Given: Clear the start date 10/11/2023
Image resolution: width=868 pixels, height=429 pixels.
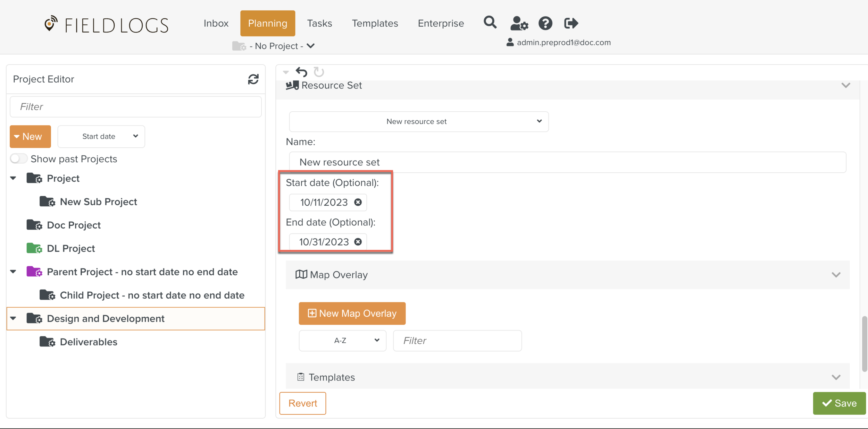Looking at the screenshot, I should click(x=358, y=202).
